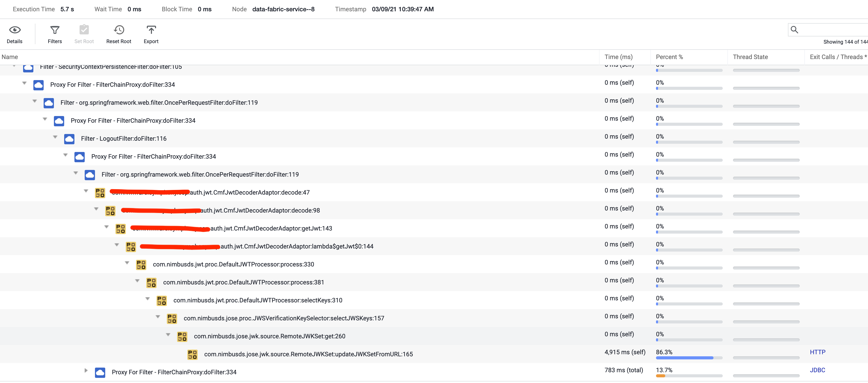
Task: Collapse DefaultJWTProcessor:process:330 node
Action: point(127,263)
